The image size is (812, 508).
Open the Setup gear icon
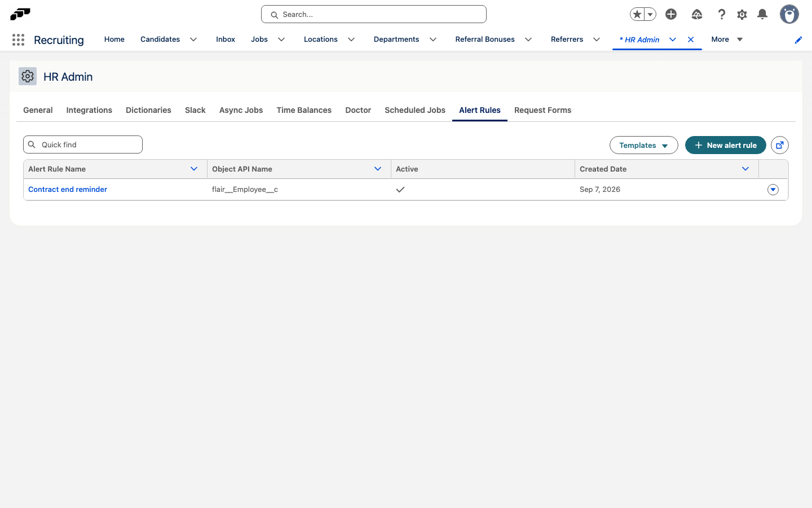[742, 14]
